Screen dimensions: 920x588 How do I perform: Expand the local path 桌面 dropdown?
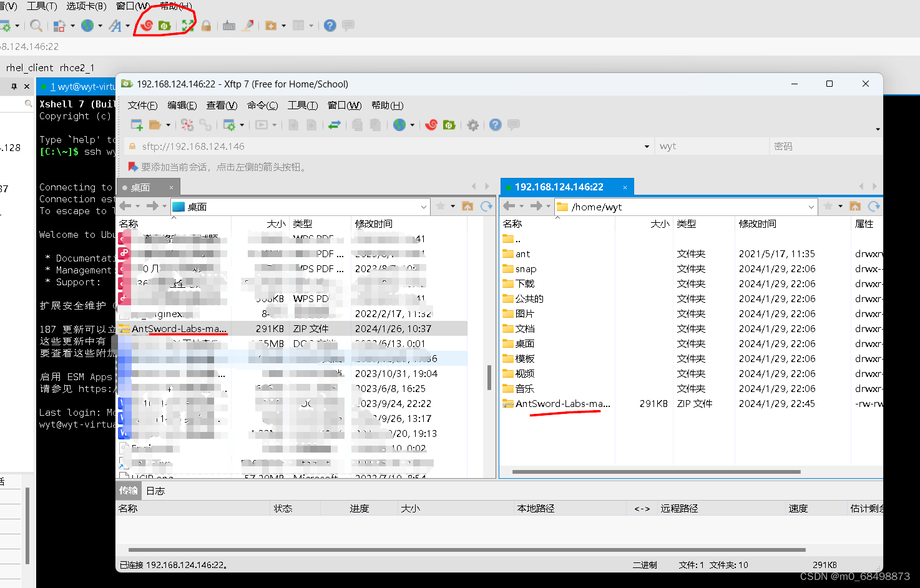pyautogui.click(x=424, y=207)
